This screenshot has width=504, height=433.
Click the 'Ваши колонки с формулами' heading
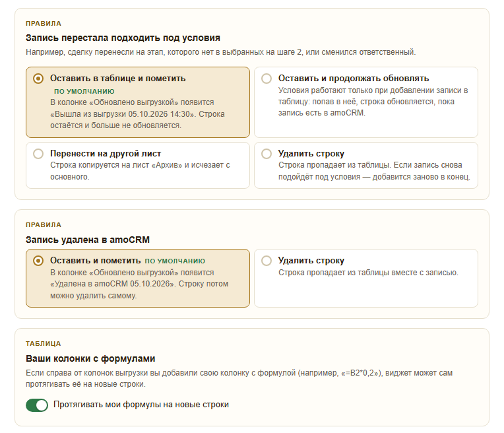90,358
